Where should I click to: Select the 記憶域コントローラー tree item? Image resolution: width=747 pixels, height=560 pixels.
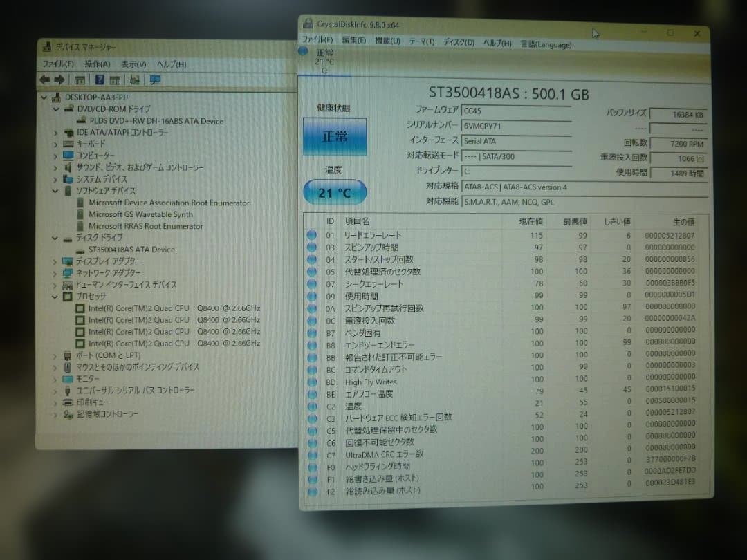108,414
